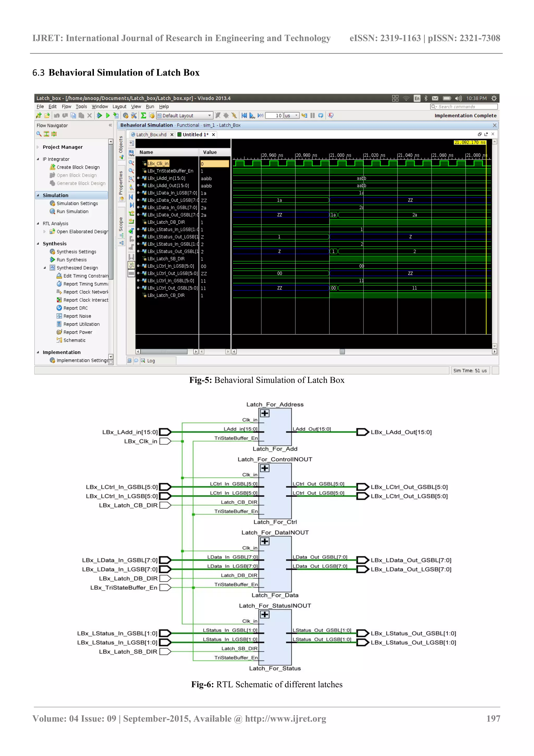
Task: Collapse the Flow Navigator panel
Action: tap(110, 126)
